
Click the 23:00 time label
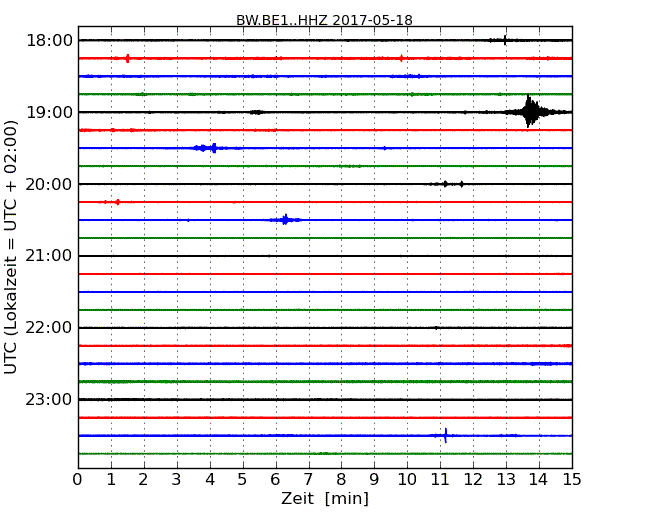49,399
